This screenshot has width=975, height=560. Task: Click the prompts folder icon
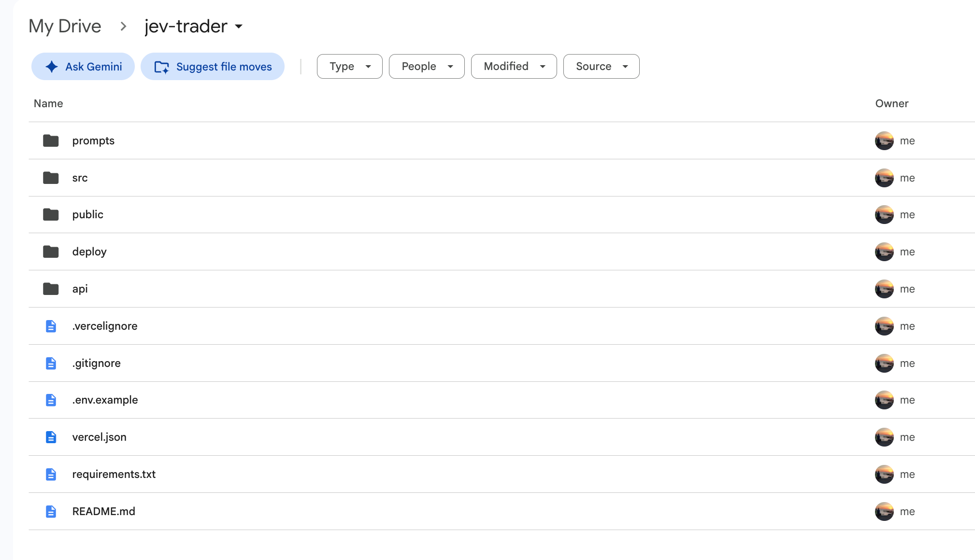click(51, 140)
